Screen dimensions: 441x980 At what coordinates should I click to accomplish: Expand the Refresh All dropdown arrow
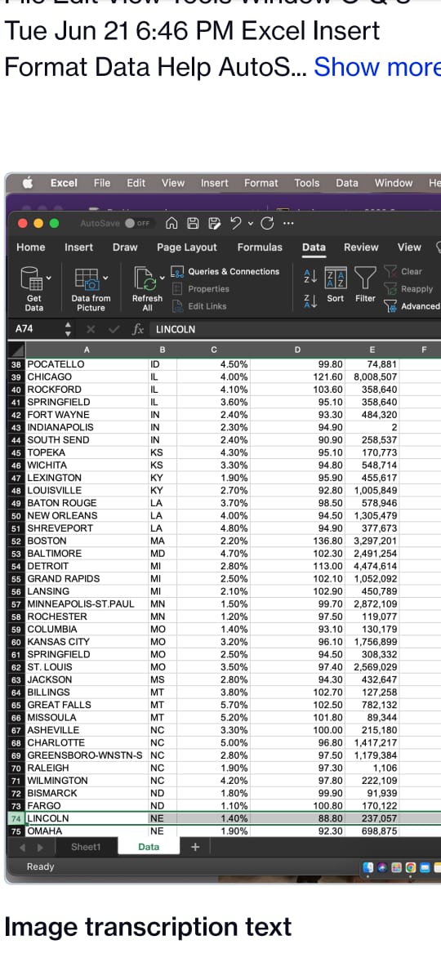(x=162, y=278)
